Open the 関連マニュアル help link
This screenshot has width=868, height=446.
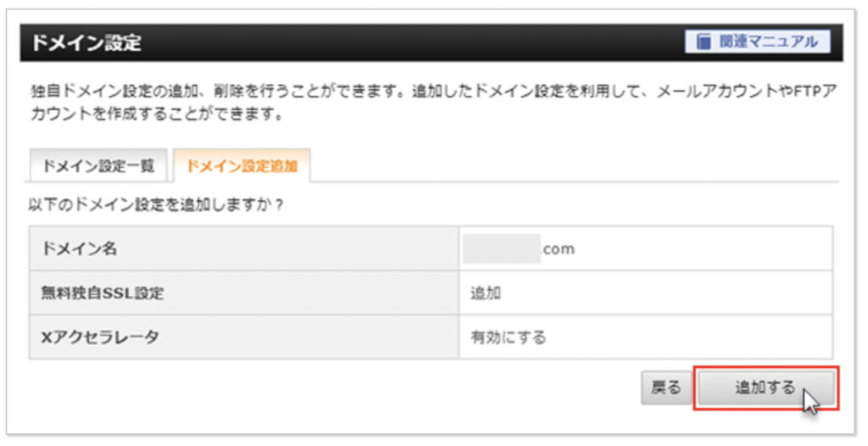coord(757,42)
